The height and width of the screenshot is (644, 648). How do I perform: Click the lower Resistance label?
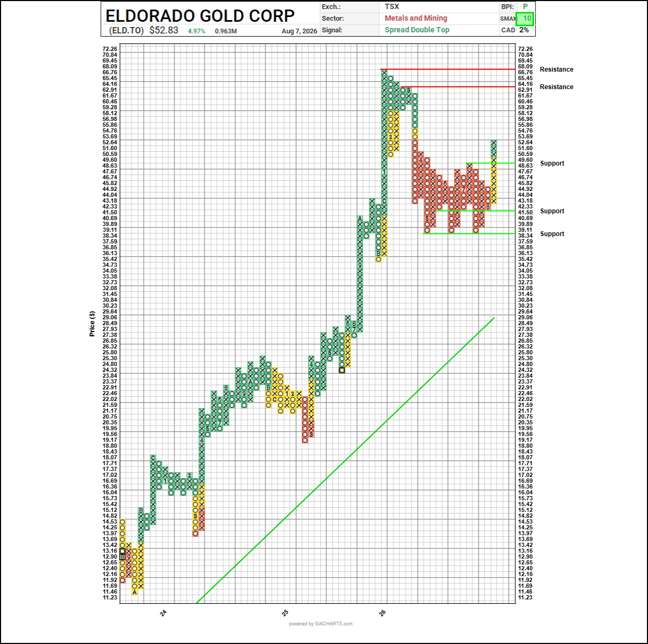(556, 87)
